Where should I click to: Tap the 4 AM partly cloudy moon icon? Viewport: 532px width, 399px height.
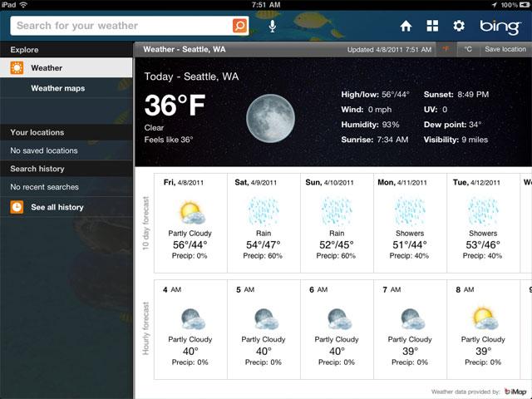coord(193,319)
